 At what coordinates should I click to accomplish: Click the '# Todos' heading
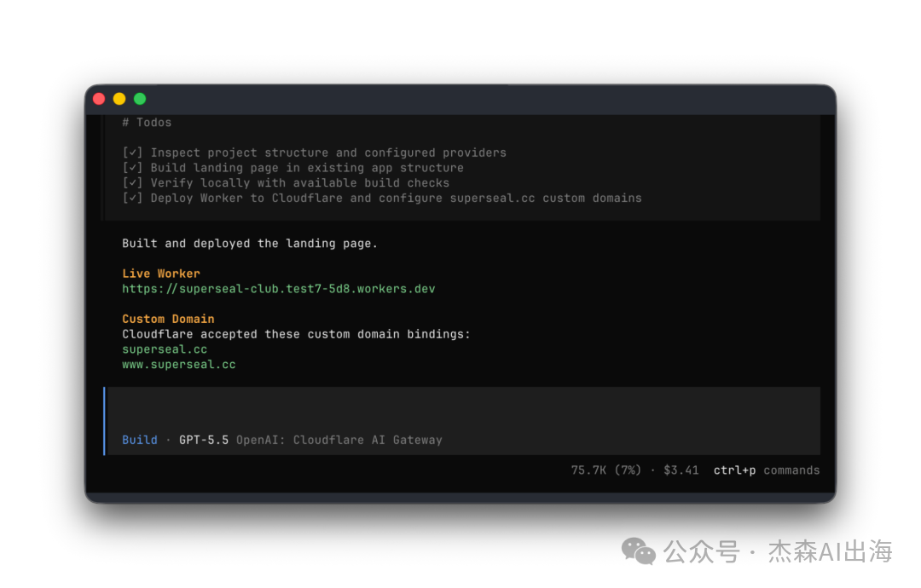coord(147,122)
